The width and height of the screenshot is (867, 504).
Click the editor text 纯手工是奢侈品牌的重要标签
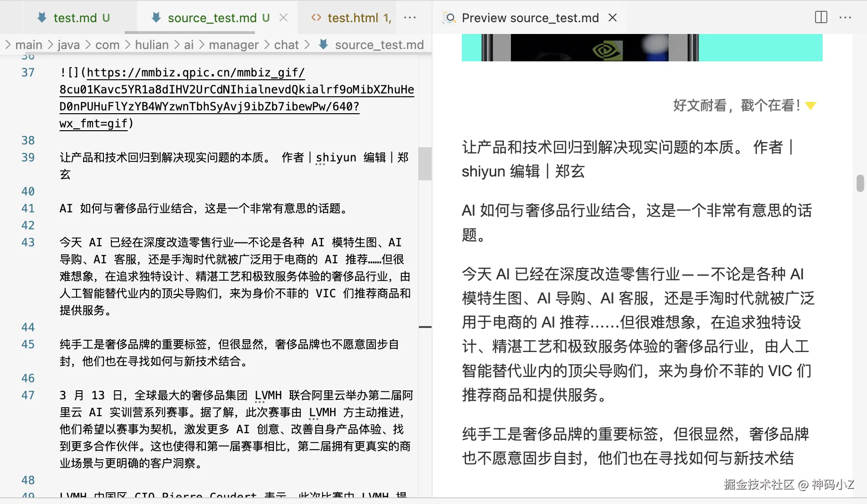(x=133, y=344)
